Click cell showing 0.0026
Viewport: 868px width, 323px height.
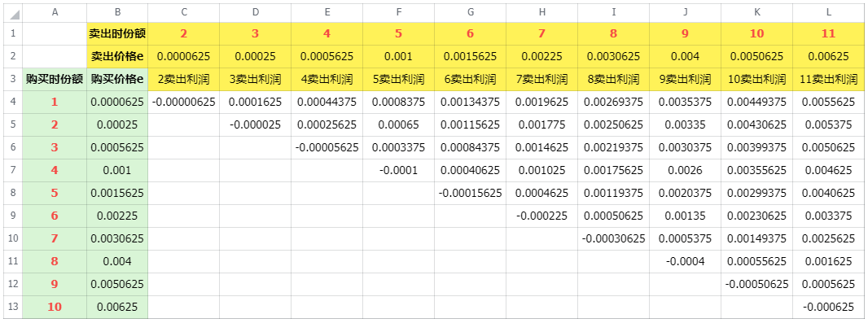tap(685, 170)
